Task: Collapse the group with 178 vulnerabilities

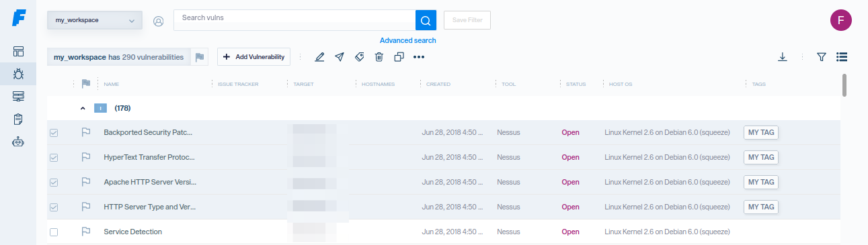Action: (x=83, y=108)
